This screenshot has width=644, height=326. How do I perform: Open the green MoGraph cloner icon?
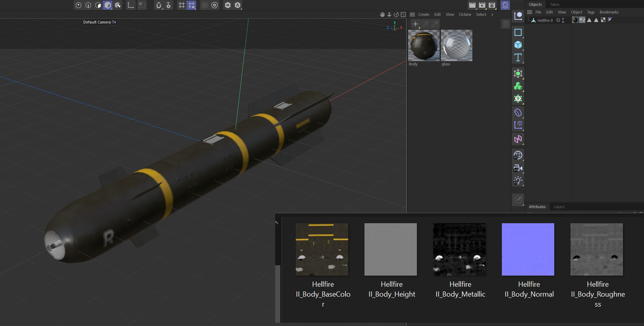click(x=518, y=86)
